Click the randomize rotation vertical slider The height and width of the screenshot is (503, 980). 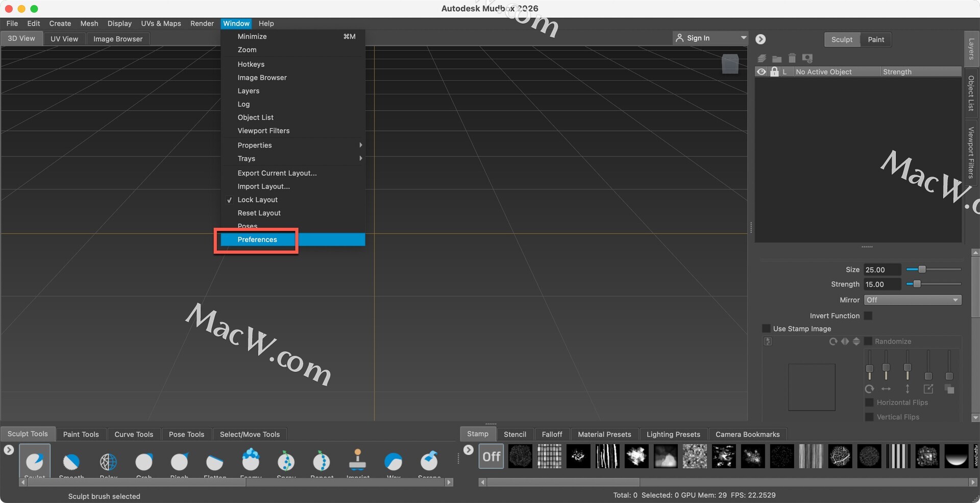[x=869, y=365]
